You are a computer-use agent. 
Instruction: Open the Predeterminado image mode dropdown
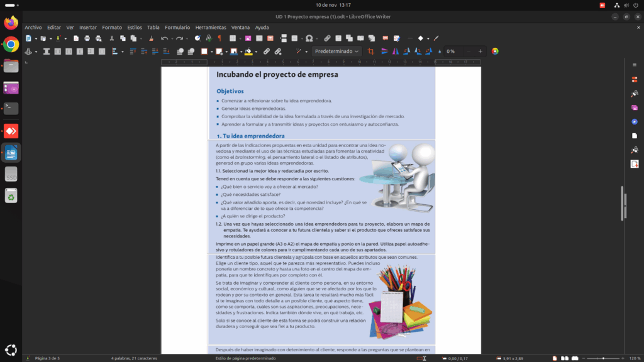(x=337, y=51)
